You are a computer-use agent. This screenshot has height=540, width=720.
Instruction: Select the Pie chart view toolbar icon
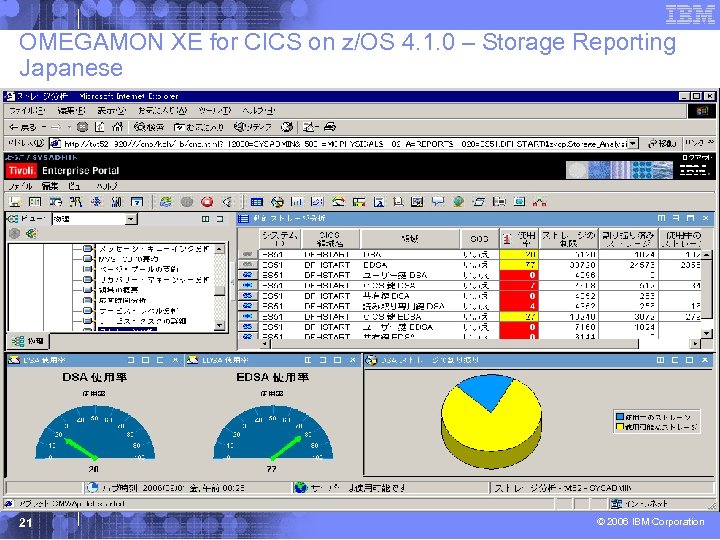(277, 202)
